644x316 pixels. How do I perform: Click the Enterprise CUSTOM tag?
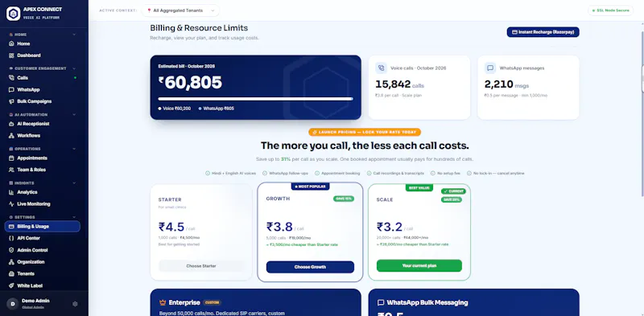[213, 303]
